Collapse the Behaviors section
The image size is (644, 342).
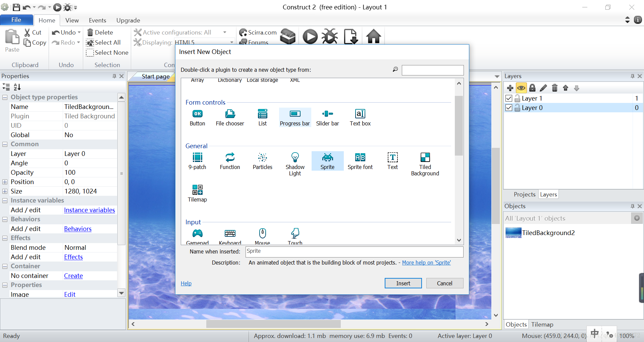[x=5, y=219]
